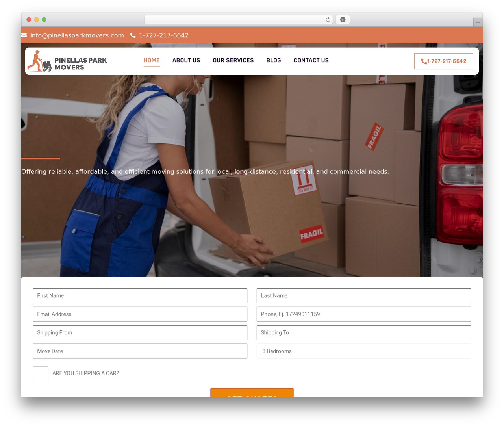Image resolution: width=504 pixels, height=427 pixels.
Task: Click the phone icon in orange top bar
Action: click(x=133, y=35)
